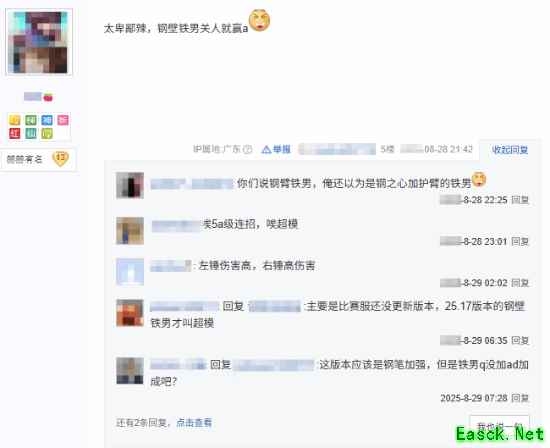550x448 pixels.
Task: Click the pink badge icon under username
Action: (x=63, y=120)
